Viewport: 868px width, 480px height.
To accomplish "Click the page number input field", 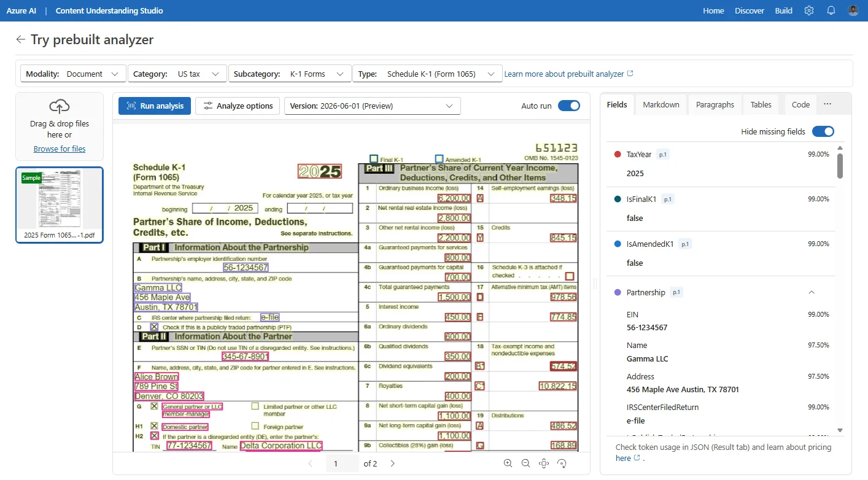I will pos(343,463).
